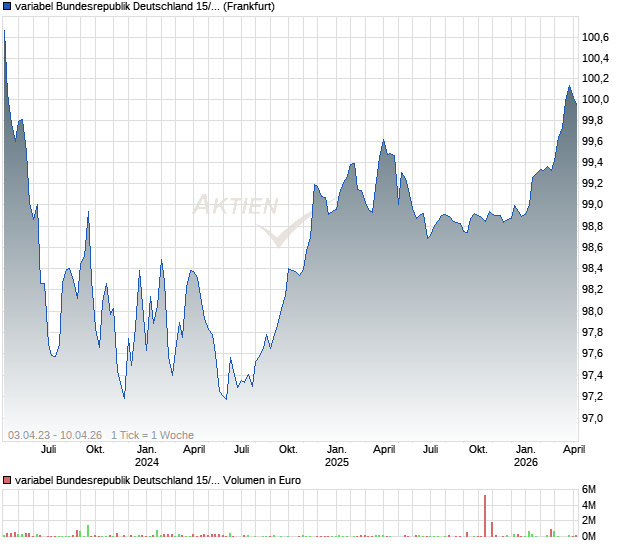Click the AKTIEN watermark logo in chart

pos(236,206)
